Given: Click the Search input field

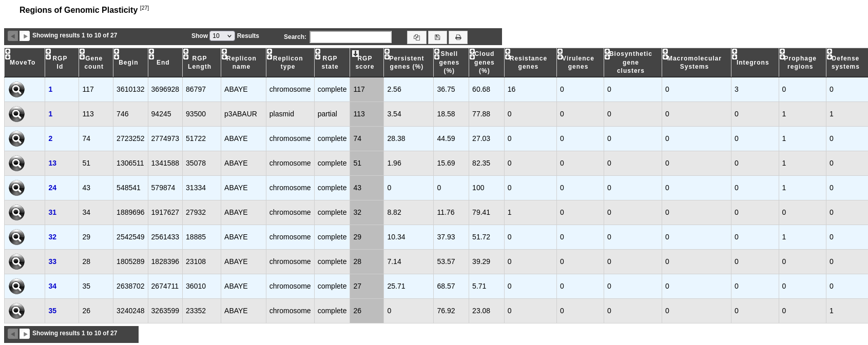Looking at the screenshot, I should [x=351, y=37].
